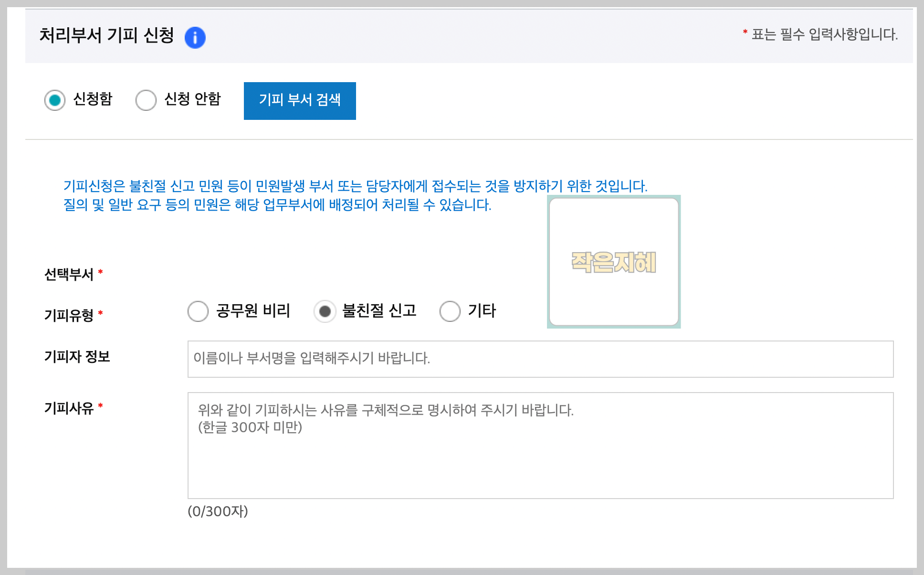Focus the 기피자 정보 name input field

tap(540, 359)
